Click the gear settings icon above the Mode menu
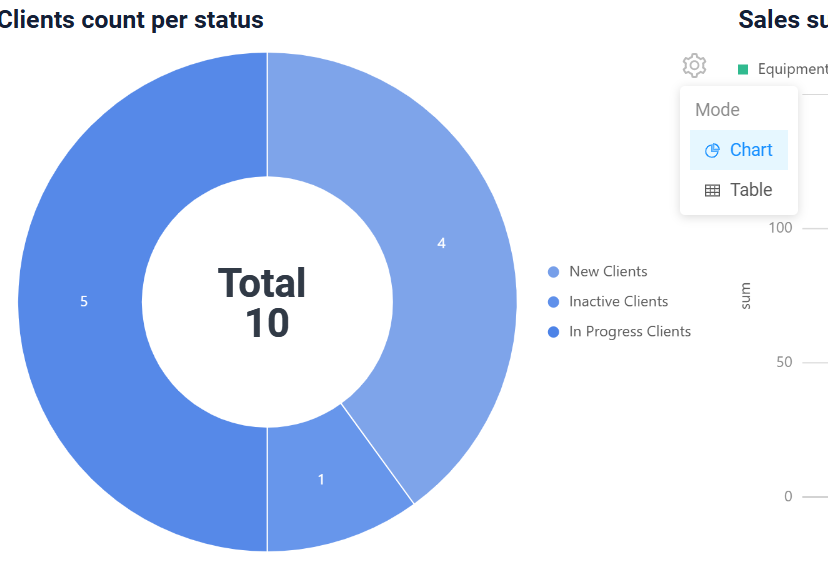 tap(694, 66)
